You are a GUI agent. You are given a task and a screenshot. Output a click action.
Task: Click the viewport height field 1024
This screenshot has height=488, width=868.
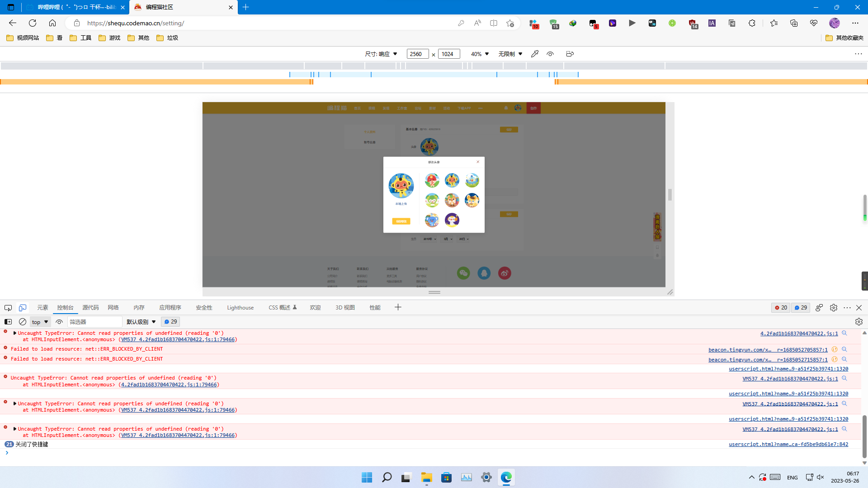click(x=449, y=54)
